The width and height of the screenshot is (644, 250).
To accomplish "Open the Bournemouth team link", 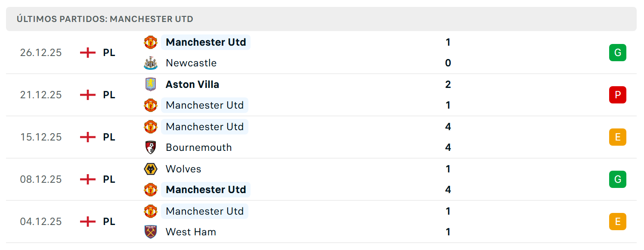I will coord(199,147).
